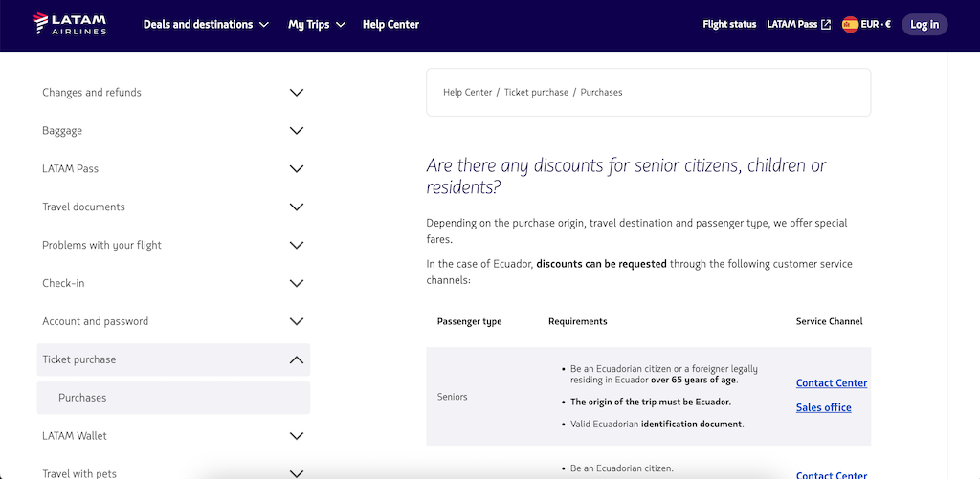
Task: Expand the Baggage section chevron
Action: pos(297,131)
